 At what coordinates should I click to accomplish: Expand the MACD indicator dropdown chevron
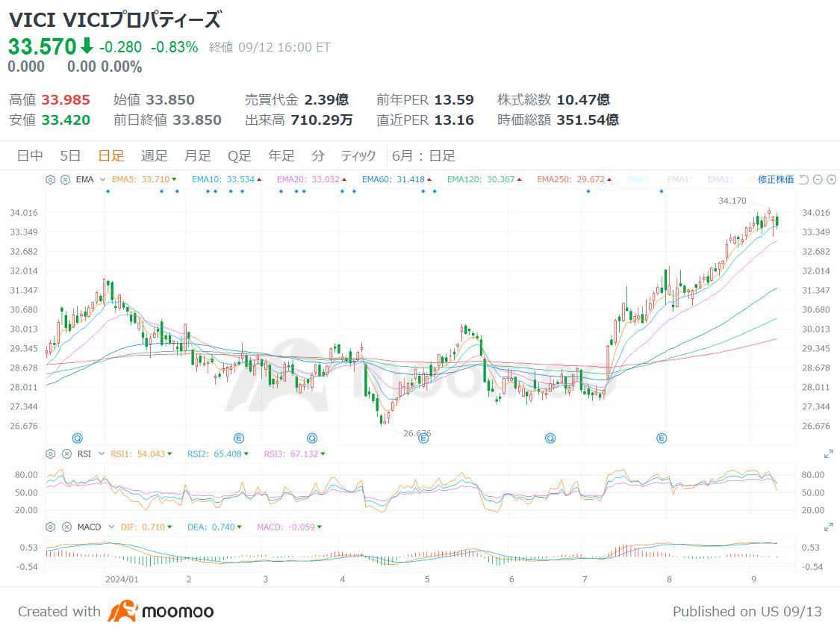click(x=111, y=527)
